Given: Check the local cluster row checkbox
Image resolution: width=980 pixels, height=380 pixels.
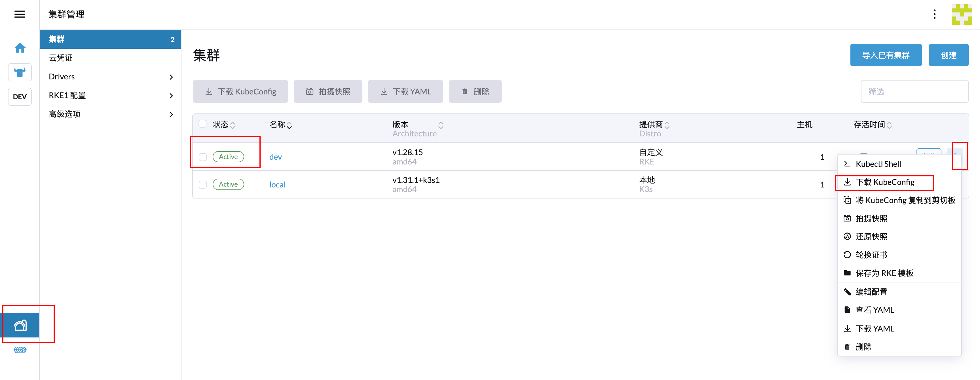Looking at the screenshot, I should 203,185.
